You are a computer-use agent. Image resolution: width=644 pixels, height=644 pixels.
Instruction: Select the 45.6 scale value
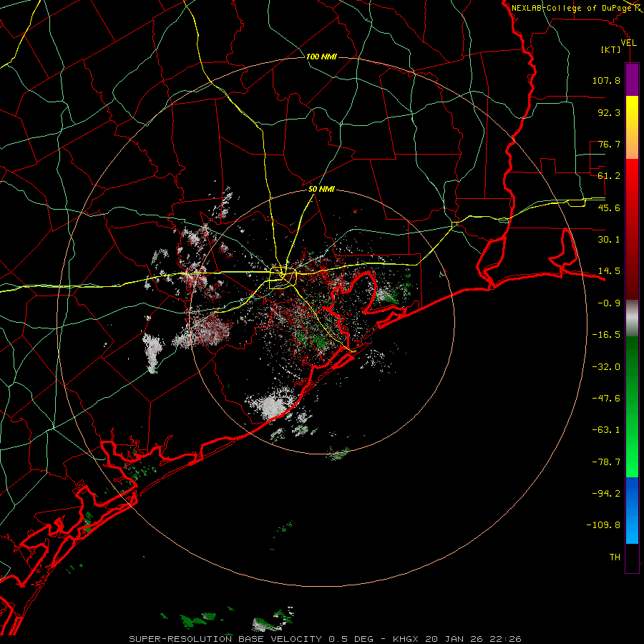609,208
